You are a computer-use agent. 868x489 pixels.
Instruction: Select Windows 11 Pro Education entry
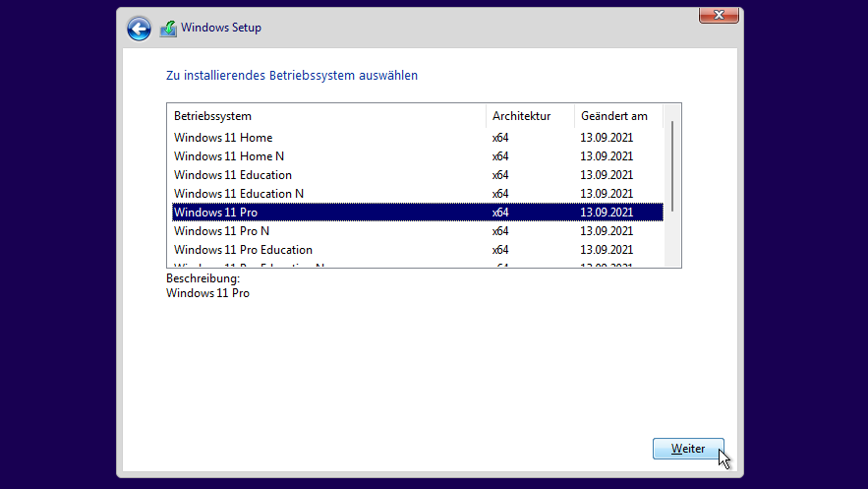click(243, 250)
